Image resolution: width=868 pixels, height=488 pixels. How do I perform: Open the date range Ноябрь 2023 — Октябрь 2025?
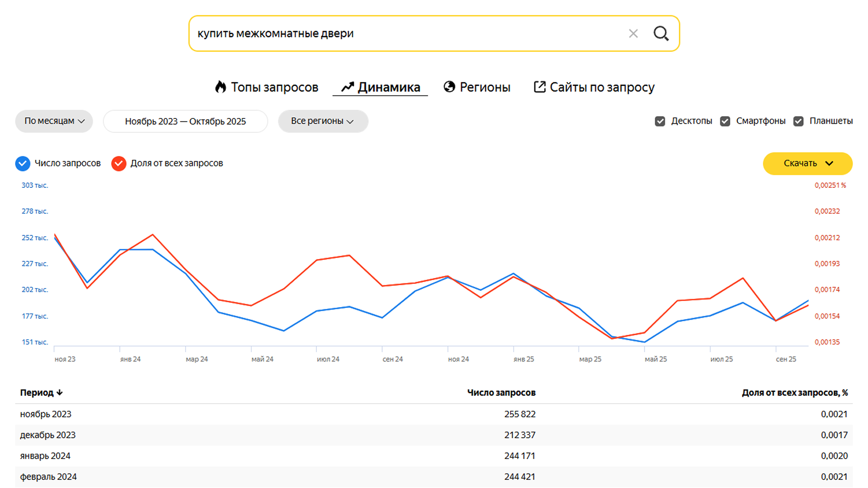[185, 121]
